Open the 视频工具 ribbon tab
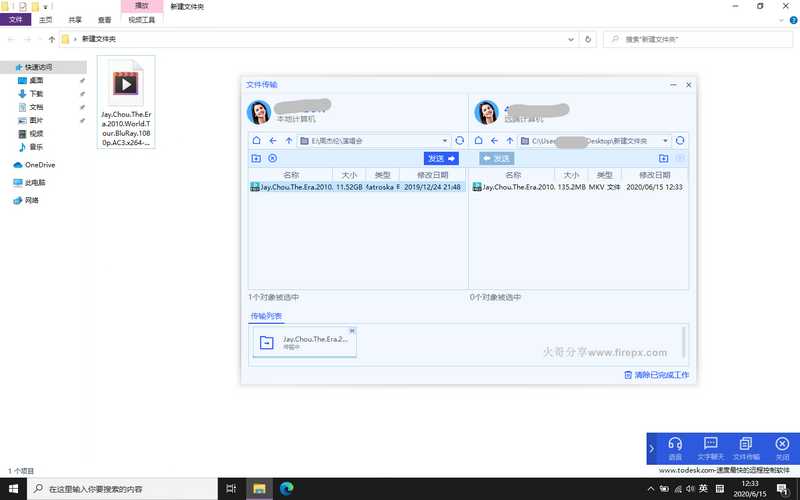The width and height of the screenshot is (800, 500). [142, 19]
